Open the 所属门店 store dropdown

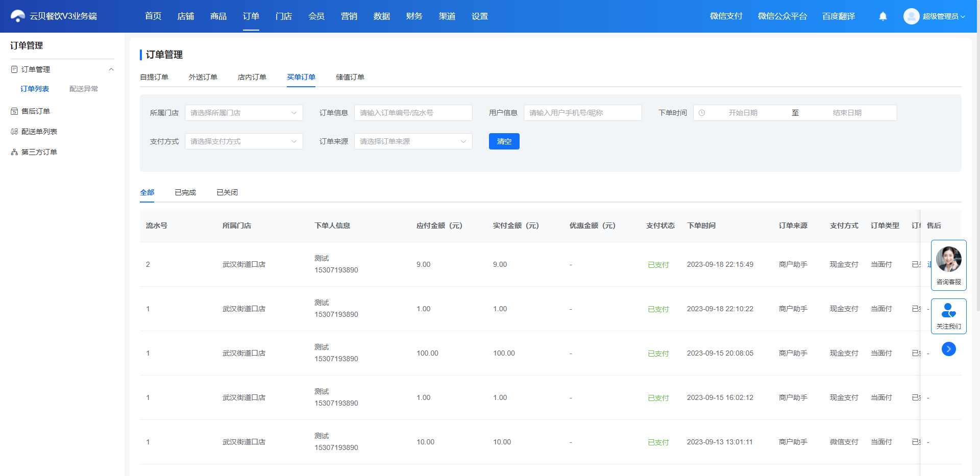click(x=244, y=113)
